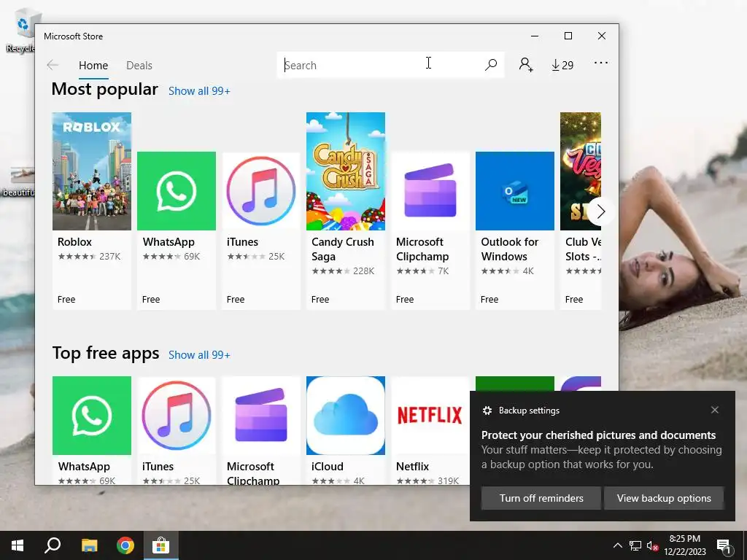Open iTunes icon in Top free apps
The width and height of the screenshot is (747, 560).
coord(177,416)
